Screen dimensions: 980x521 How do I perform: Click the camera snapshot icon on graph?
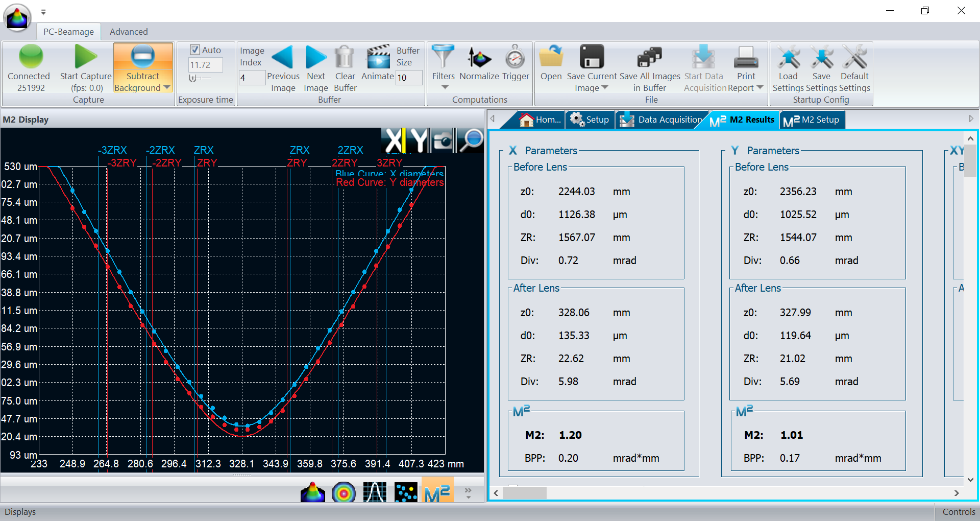point(443,140)
